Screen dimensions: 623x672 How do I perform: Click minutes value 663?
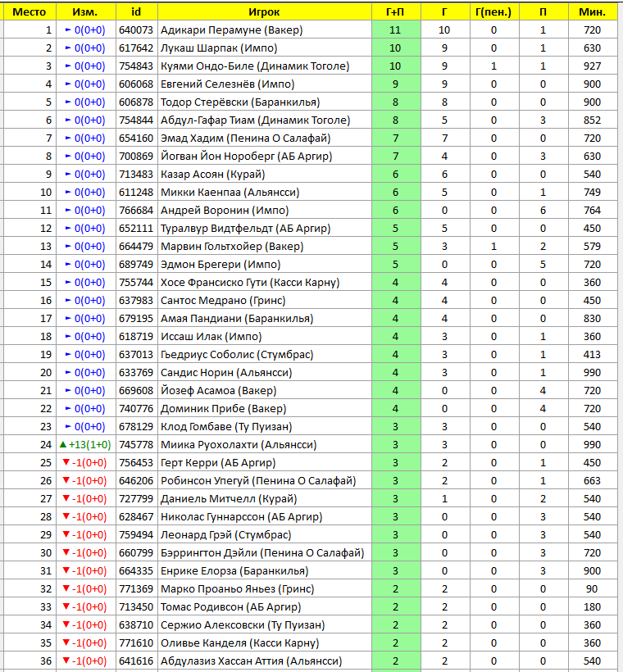tap(592, 480)
